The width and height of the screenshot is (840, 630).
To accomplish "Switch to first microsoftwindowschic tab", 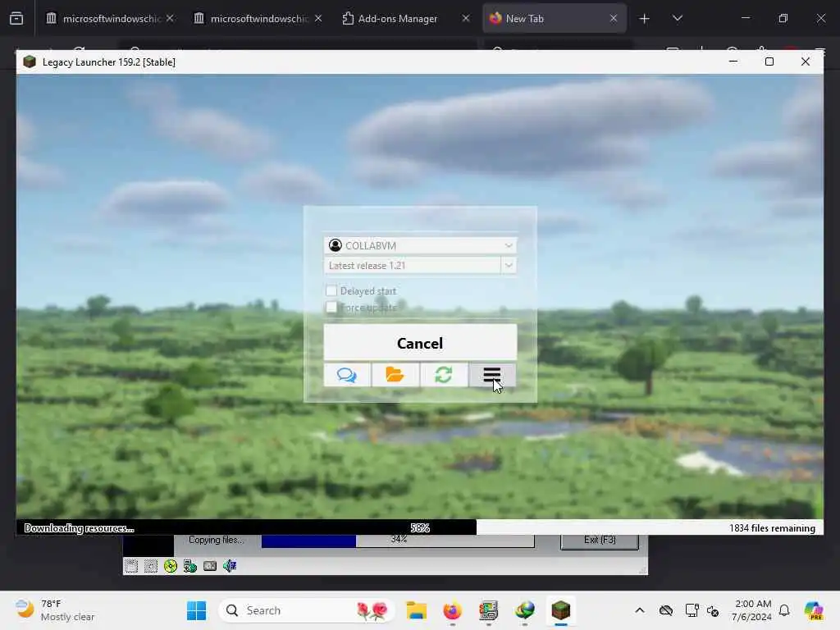I will point(111,18).
